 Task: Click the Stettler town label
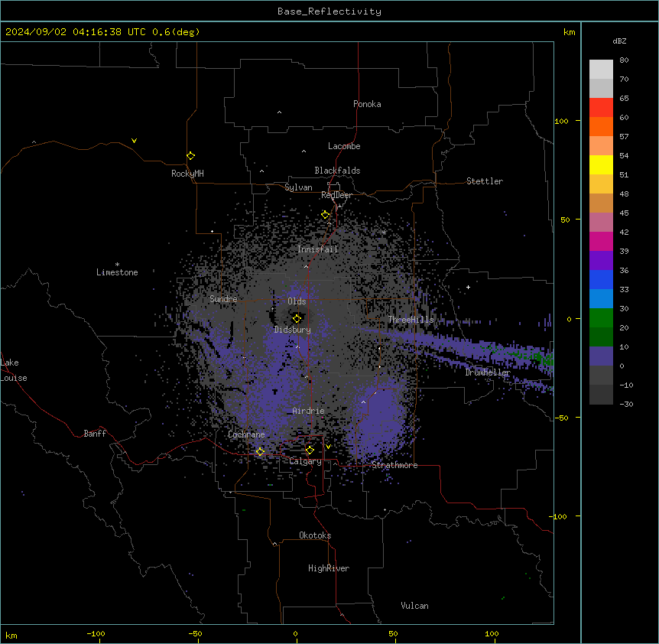click(x=485, y=181)
